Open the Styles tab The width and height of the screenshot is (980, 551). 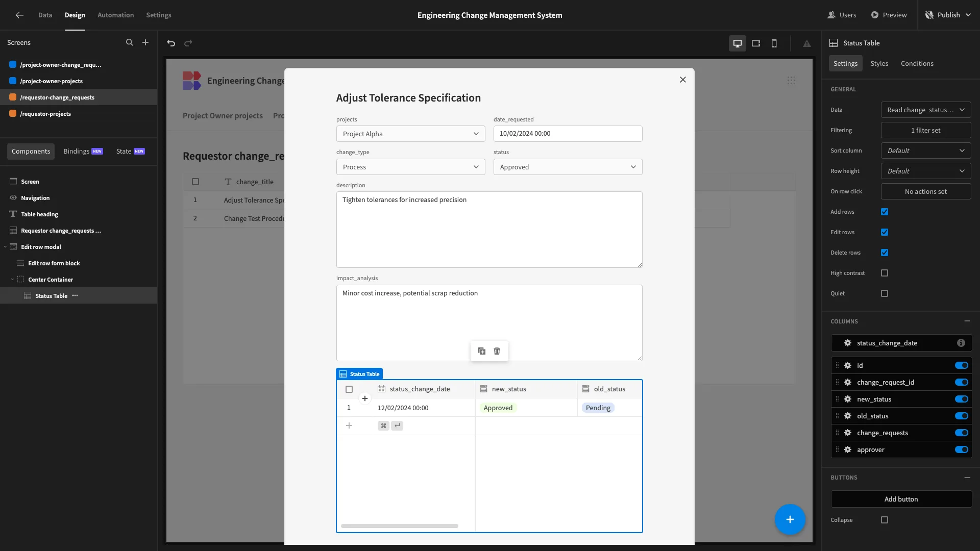879,63
